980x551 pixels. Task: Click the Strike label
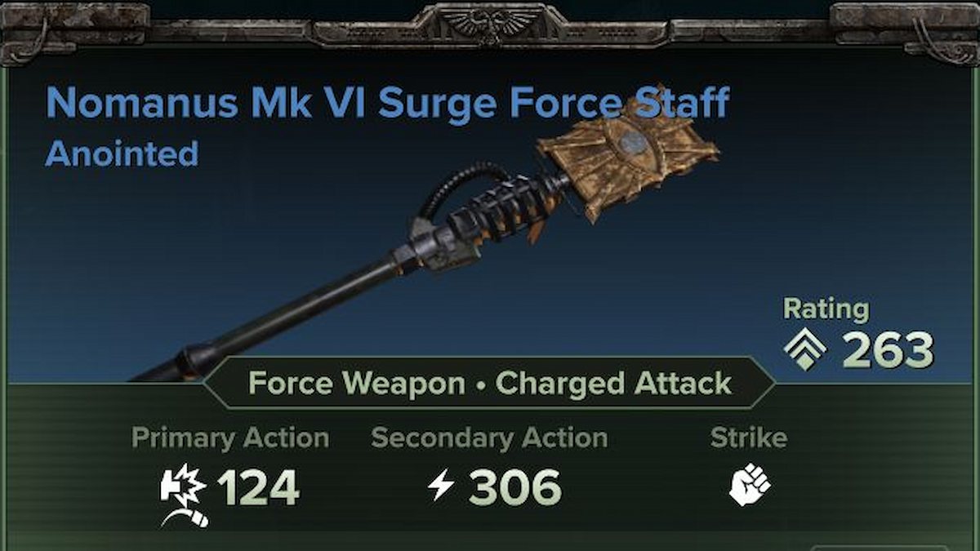(x=749, y=438)
